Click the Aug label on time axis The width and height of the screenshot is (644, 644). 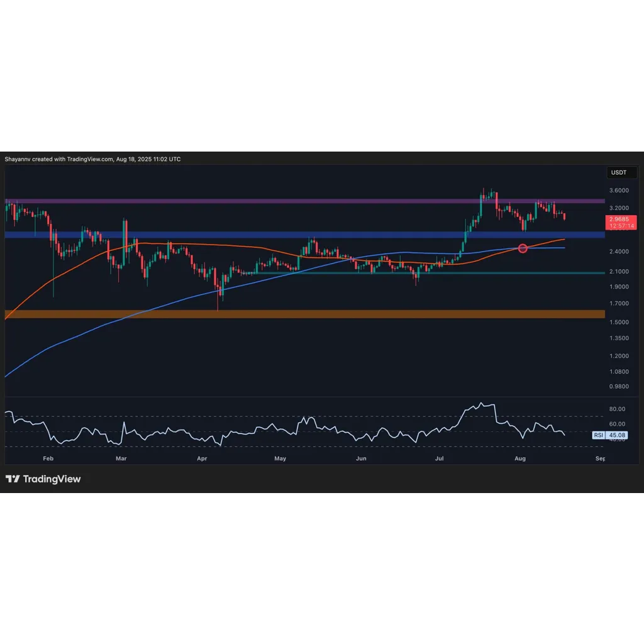tap(520, 458)
